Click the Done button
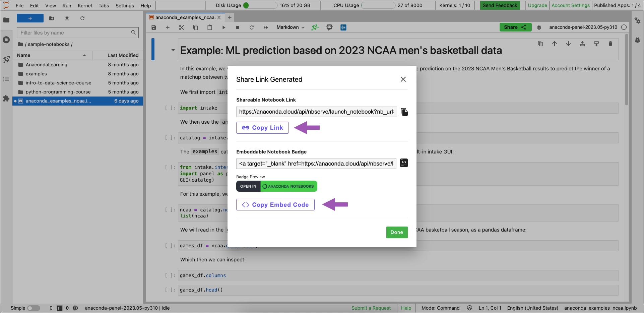644x313 pixels. (x=397, y=232)
